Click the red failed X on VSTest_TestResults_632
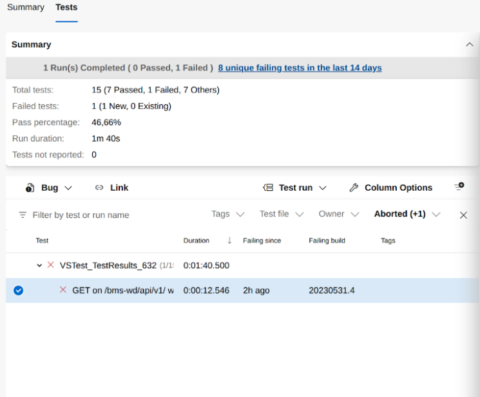This screenshot has width=480, height=397. (x=51, y=265)
